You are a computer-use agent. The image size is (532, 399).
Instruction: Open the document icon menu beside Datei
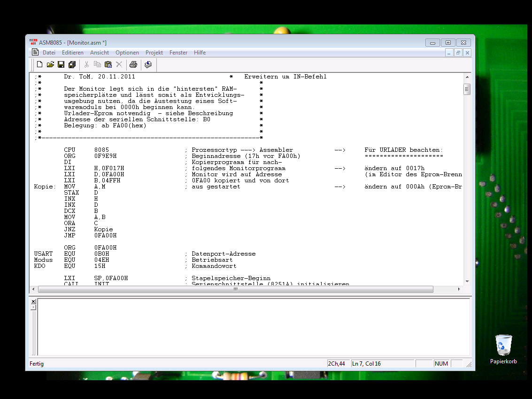click(35, 52)
